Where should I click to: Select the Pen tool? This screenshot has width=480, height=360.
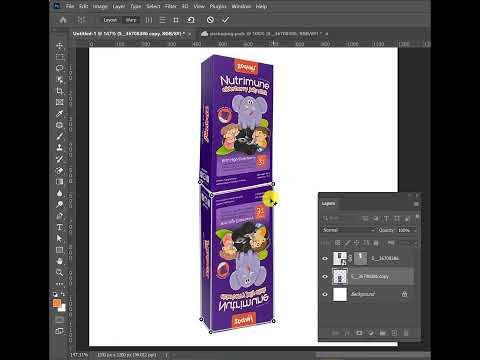point(60,216)
